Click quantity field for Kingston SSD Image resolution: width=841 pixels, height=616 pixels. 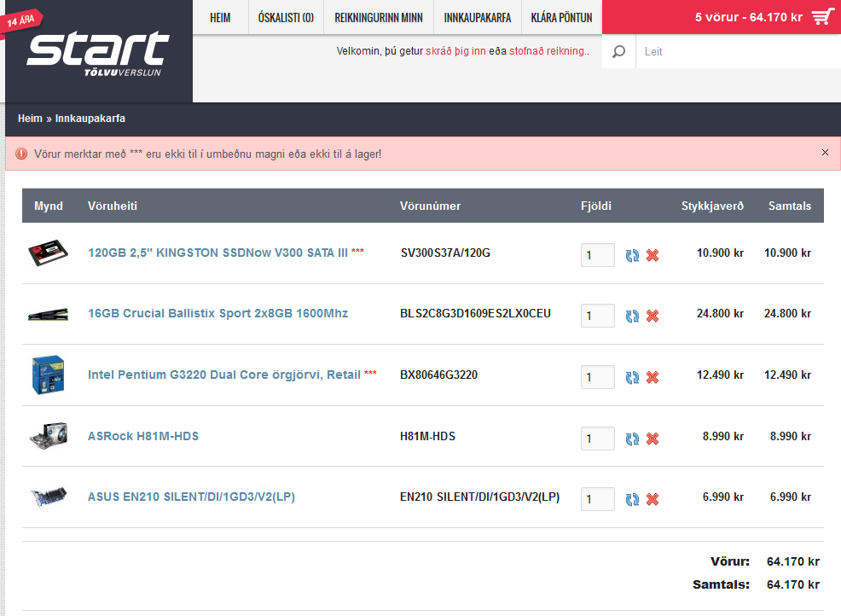[597, 255]
